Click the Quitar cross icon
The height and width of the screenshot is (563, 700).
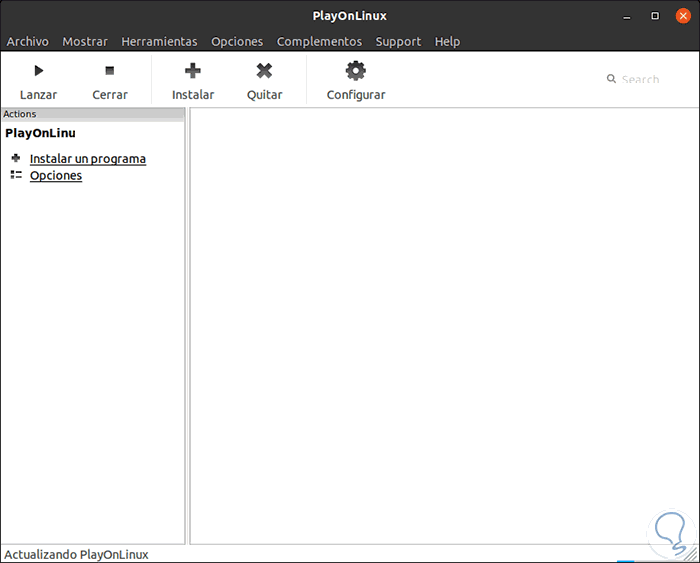pyautogui.click(x=264, y=71)
